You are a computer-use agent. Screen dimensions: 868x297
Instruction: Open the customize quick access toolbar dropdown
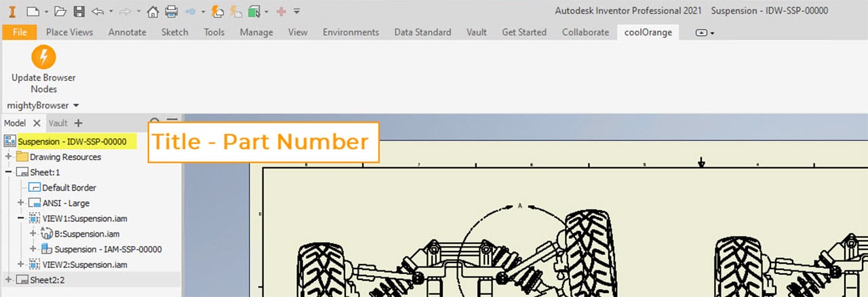(x=297, y=12)
